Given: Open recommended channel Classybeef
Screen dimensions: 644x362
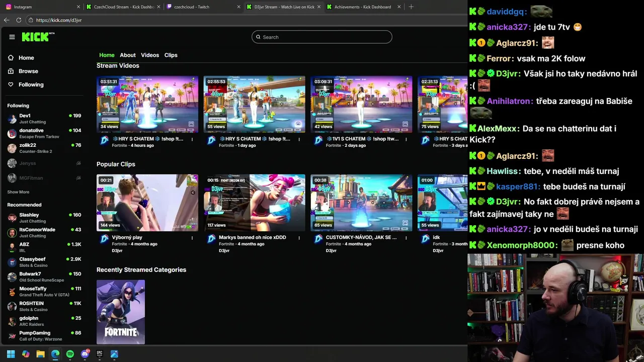Looking at the screenshot, I should point(44,262).
